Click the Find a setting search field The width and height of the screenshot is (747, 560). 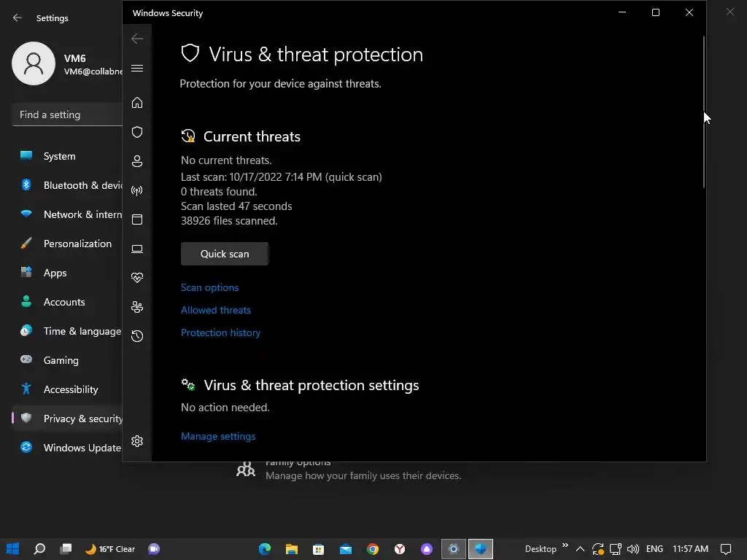tap(66, 114)
